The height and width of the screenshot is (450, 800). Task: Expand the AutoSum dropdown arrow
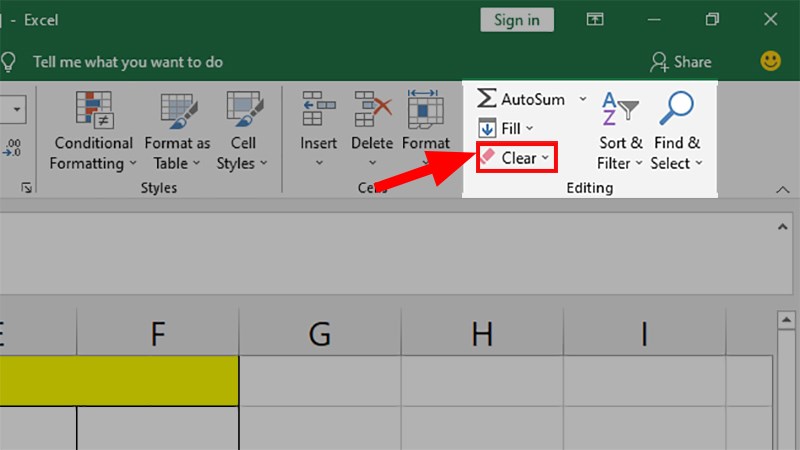pos(583,99)
